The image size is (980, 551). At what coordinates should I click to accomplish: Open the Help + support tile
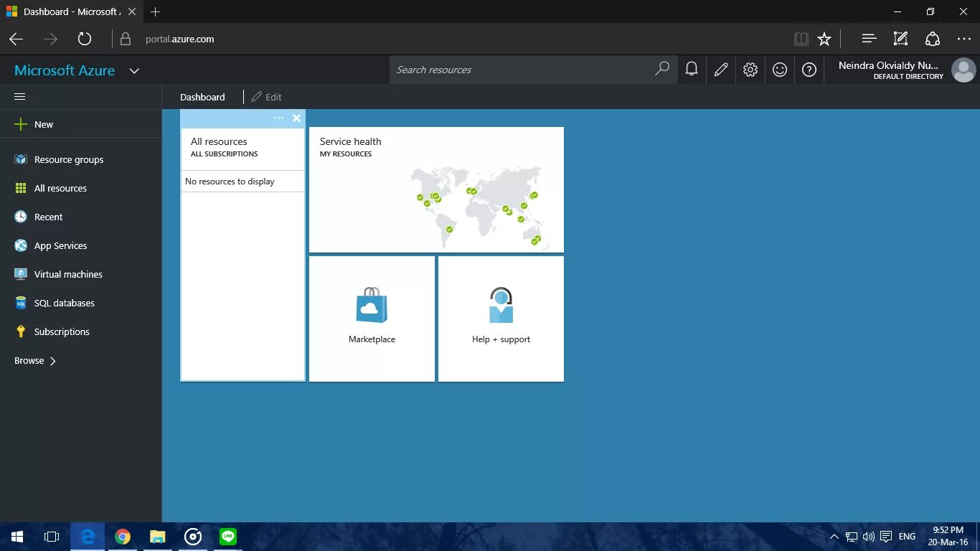pyautogui.click(x=501, y=319)
